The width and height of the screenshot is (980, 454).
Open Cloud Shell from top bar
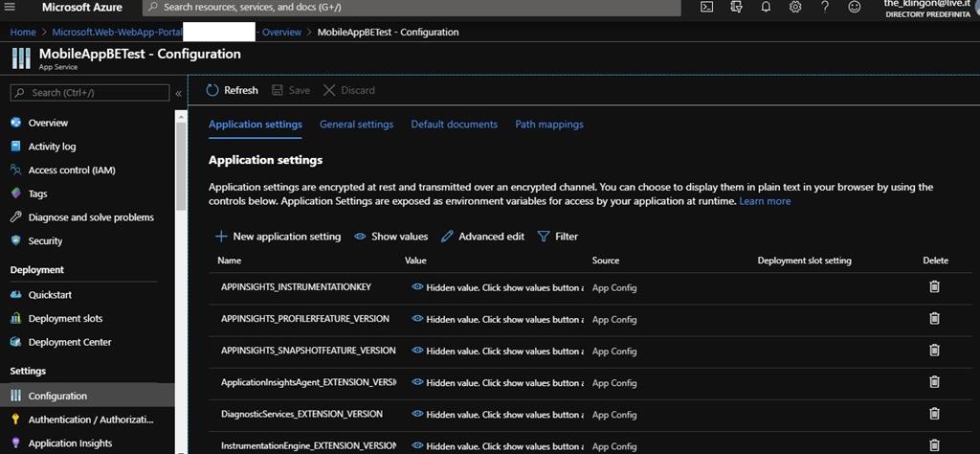click(706, 7)
